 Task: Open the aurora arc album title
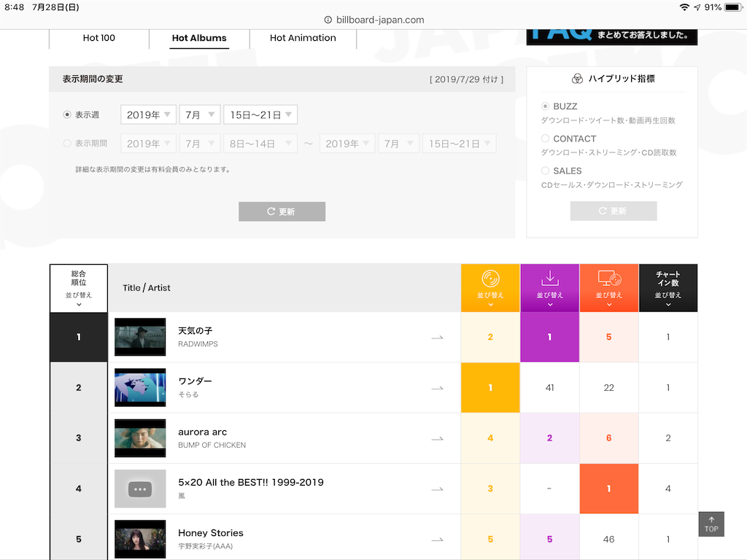pos(203,432)
